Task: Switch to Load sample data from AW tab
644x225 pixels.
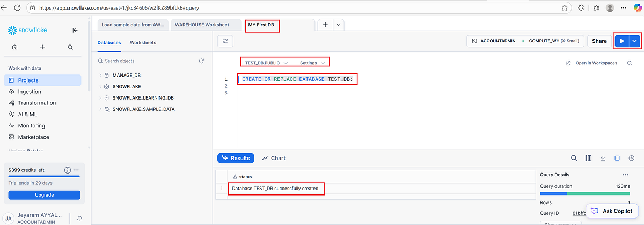Action: pyautogui.click(x=134, y=25)
